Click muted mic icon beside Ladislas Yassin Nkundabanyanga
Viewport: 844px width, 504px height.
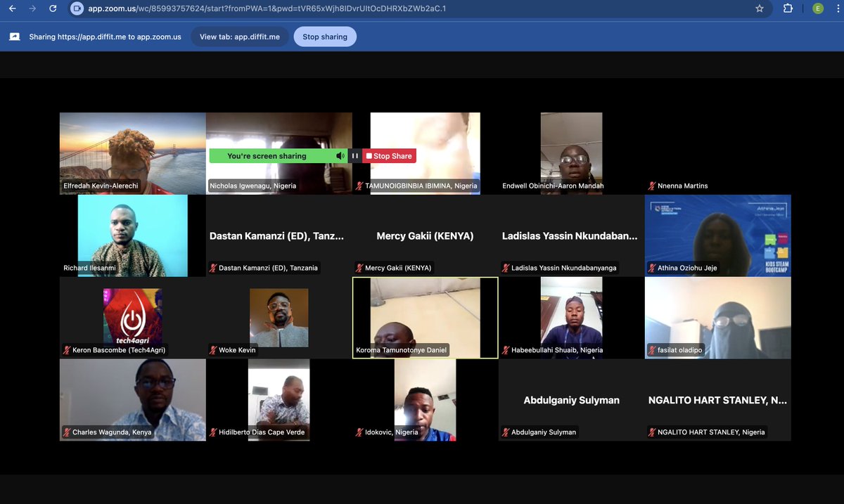[x=506, y=268]
